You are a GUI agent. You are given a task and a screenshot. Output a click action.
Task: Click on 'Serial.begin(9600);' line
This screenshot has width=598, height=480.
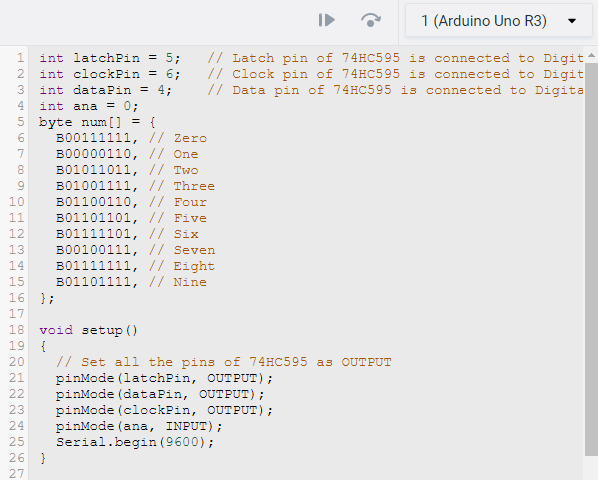coord(135,442)
